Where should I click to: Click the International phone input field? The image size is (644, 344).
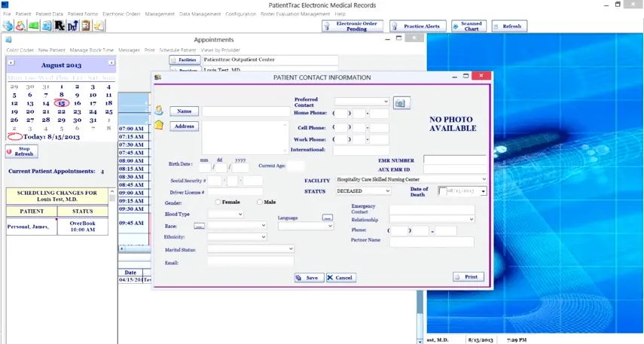[x=361, y=151]
